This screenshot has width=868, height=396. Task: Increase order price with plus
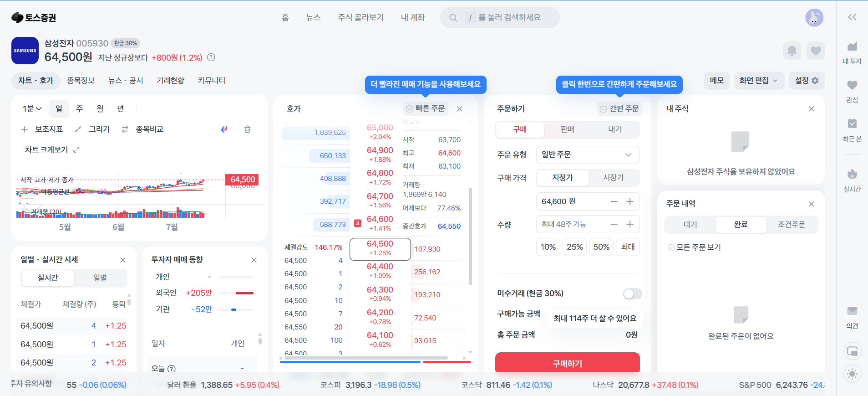[x=630, y=201]
